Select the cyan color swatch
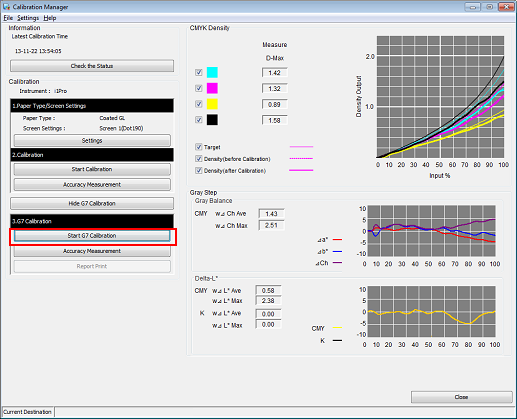Viewport: 517px width, 419px height. [212, 72]
